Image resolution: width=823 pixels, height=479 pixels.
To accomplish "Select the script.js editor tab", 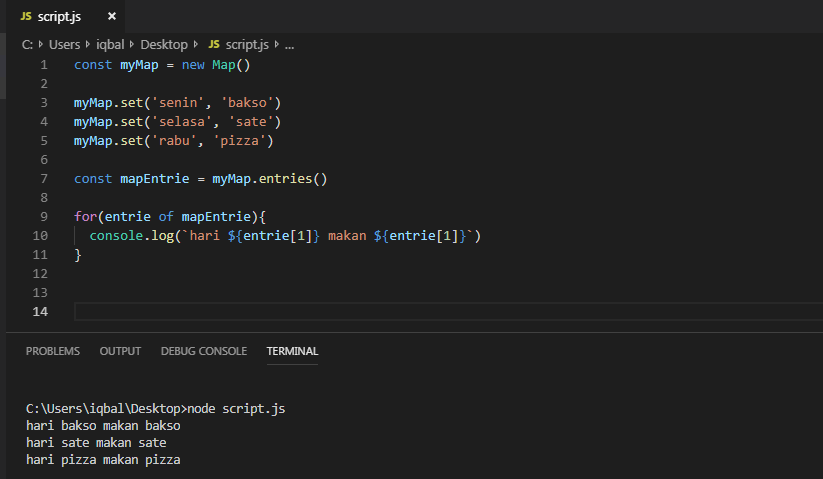I will pos(66,16).
